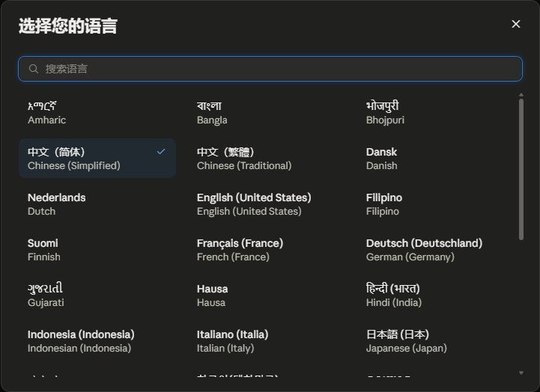Select Suomi Finnish language
This screenshot has width=540, height=392.
click(x=98, y=250)
